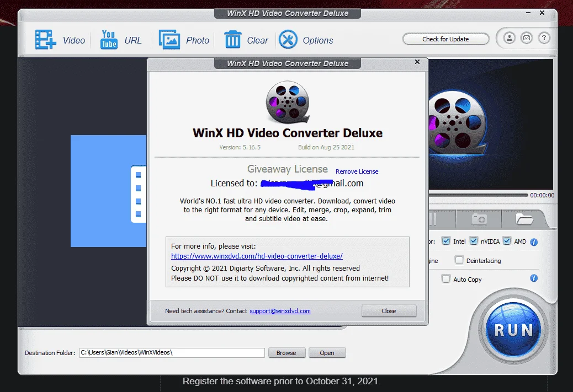Click the support@winxdvd.com email link
The image size is (573, 392).
[280, 311]
